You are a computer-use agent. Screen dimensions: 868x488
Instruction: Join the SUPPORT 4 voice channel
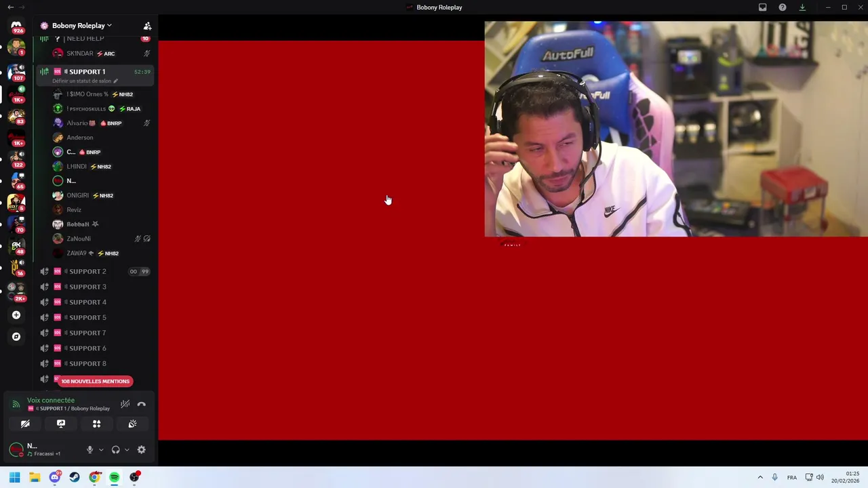(94, 302)
